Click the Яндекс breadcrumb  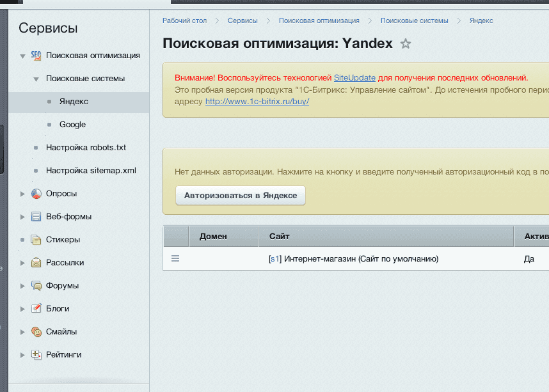[481, 20]
